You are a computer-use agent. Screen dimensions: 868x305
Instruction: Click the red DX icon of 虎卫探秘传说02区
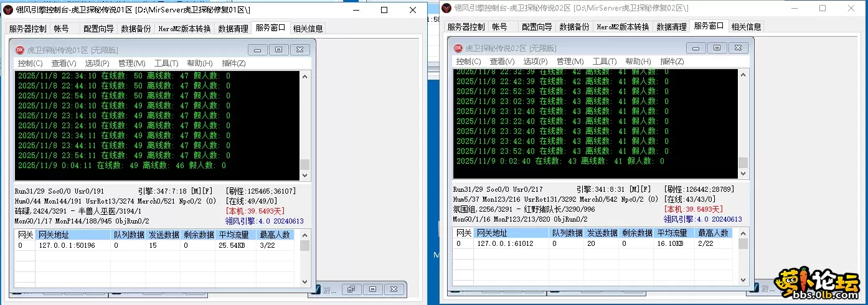click(458, 48)
